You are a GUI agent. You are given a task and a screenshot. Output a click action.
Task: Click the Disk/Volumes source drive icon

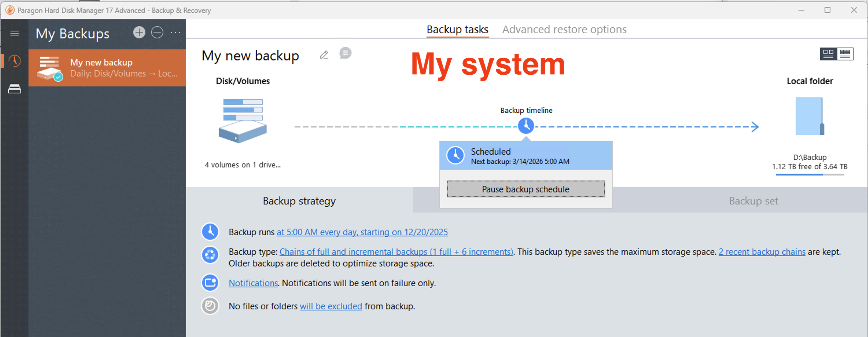pos(243,120)
